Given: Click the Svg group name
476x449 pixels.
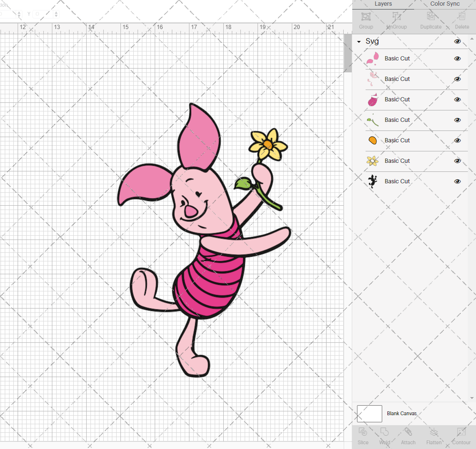Looking at the screenshot, I should [x=372, y=41].
